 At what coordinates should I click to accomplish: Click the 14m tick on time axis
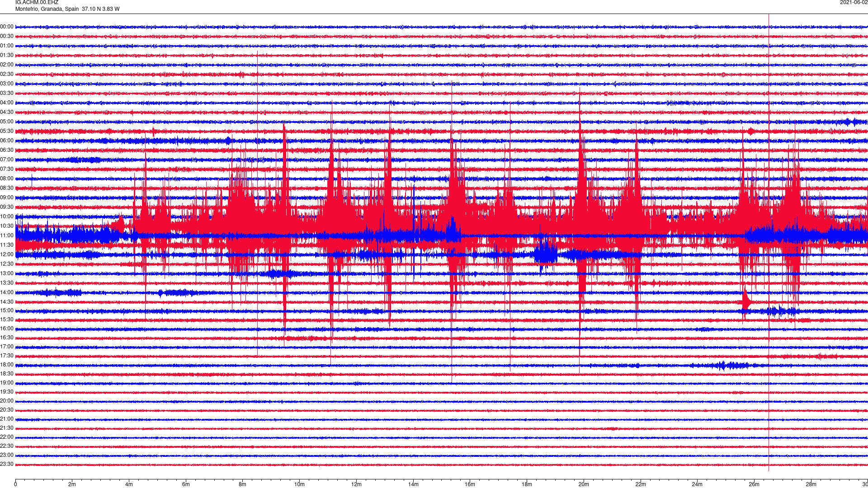[x=413, y=484]
